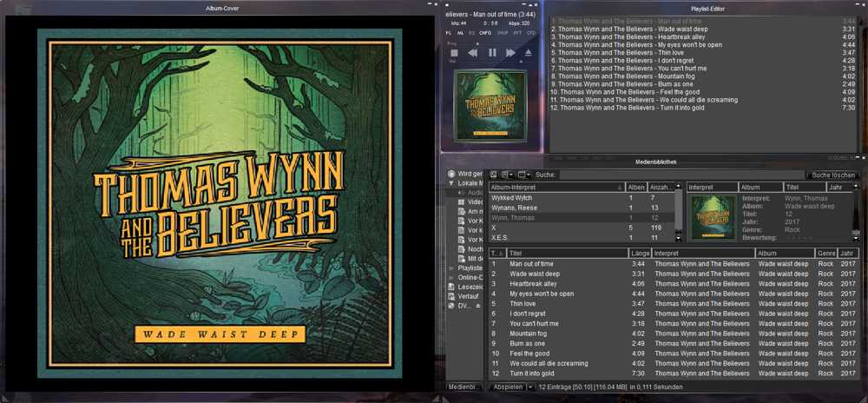Collapse the Lokale Medien tree node
Image resolution: width=868 pixels, height=403 pixels.
click(451, 183)
